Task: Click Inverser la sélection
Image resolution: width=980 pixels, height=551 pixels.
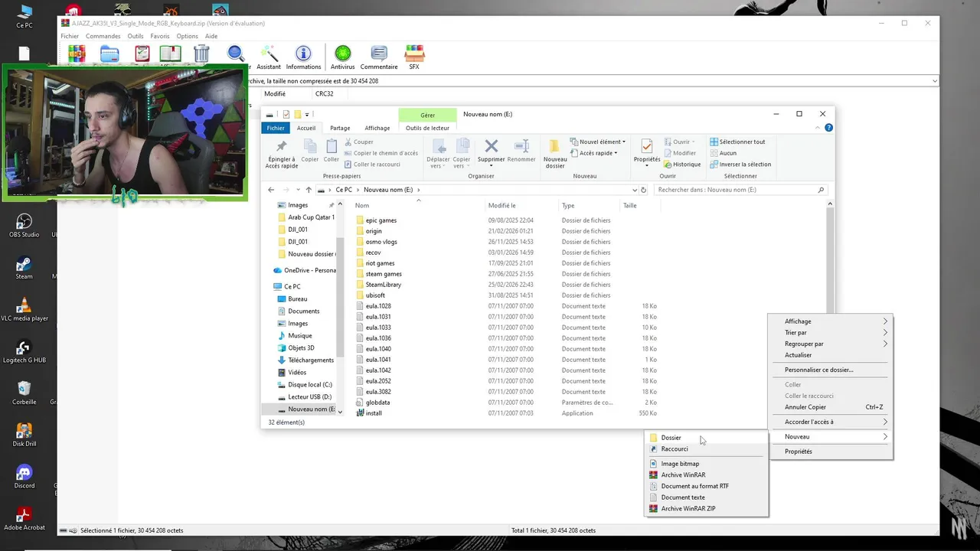Action: click(740, 165)
